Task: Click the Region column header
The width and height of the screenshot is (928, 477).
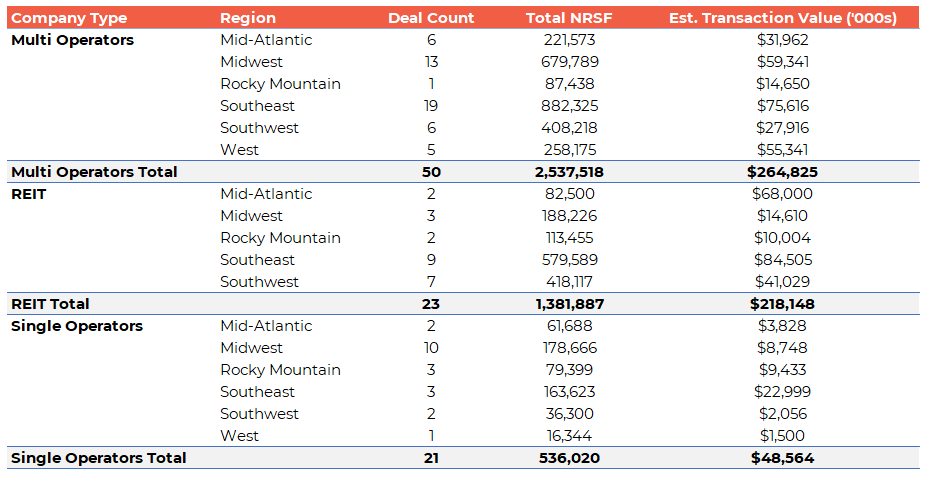Action: click(248, 18)
